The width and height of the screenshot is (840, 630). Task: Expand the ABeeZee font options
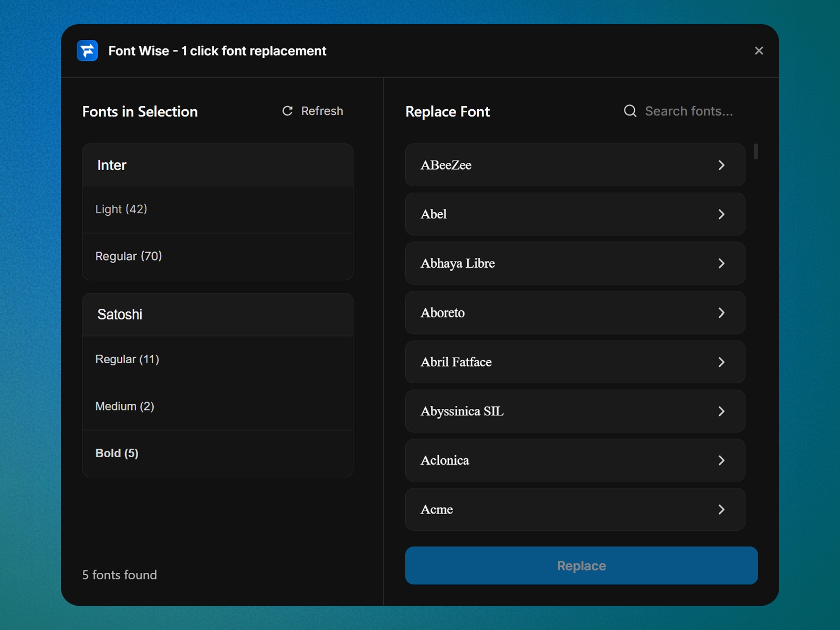point(722,165)
